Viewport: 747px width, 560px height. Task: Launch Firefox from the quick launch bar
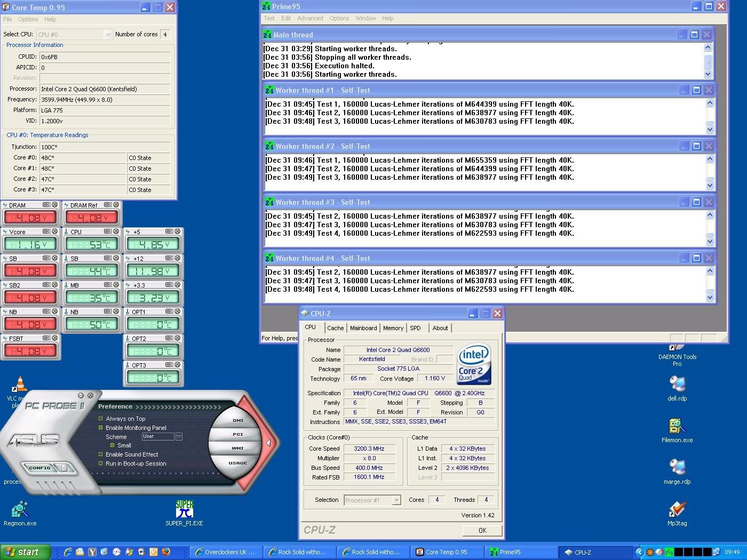[165, 552]
